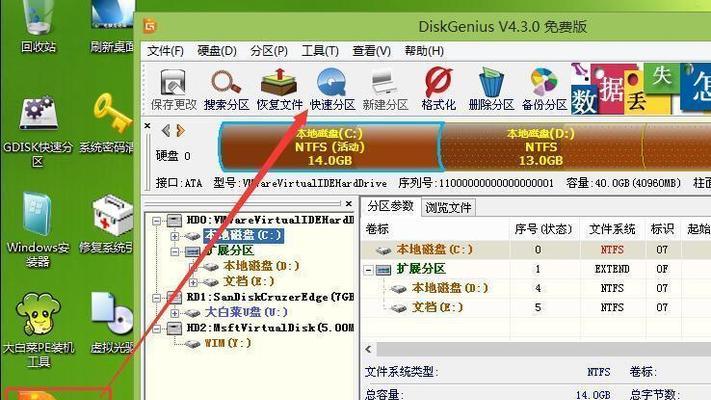Collapse the 扩展分区 tree node
This screenshot has height=400, width=711.
[x=175, y=251]
